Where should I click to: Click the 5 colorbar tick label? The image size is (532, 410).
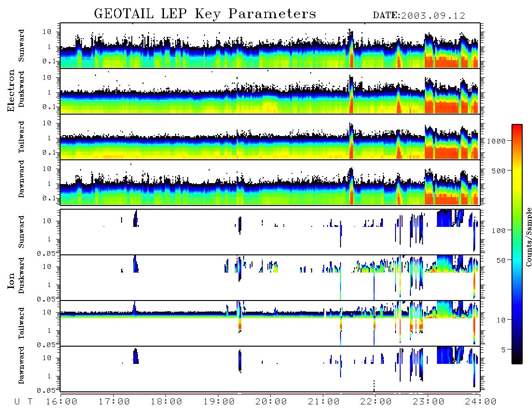[x=503, y=350]
